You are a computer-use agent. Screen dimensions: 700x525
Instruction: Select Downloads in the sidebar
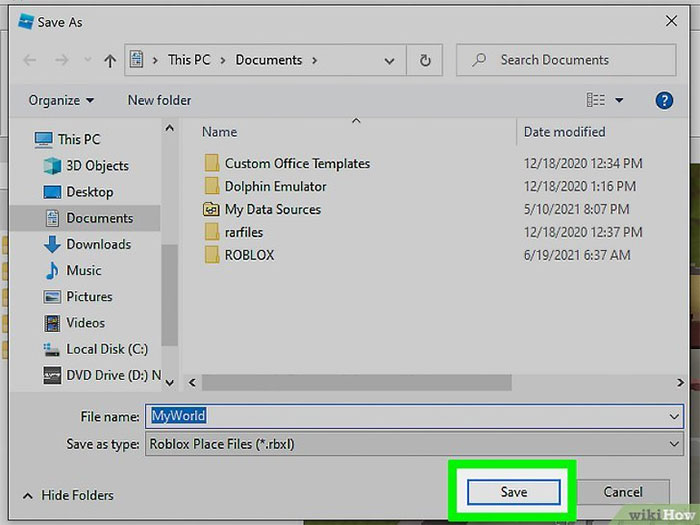click(x=98, y=244)
